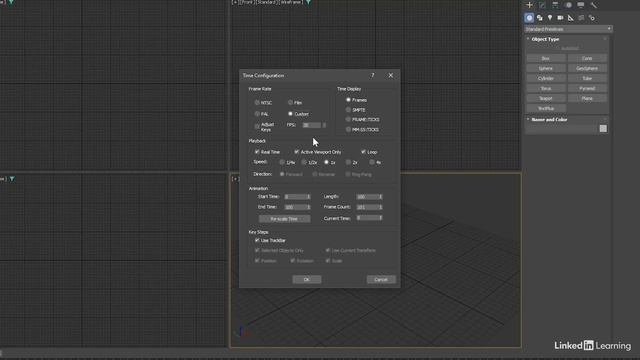Select the Cameras category icon
This screenshot has height=360, width=640.
coord(560,18)
